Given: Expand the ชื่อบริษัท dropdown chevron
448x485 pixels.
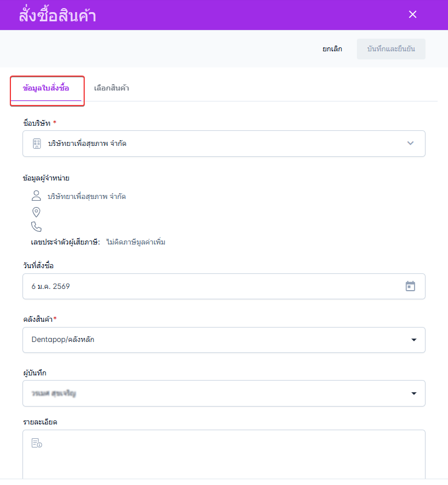Looking at the screenshot, I should 410,144.
